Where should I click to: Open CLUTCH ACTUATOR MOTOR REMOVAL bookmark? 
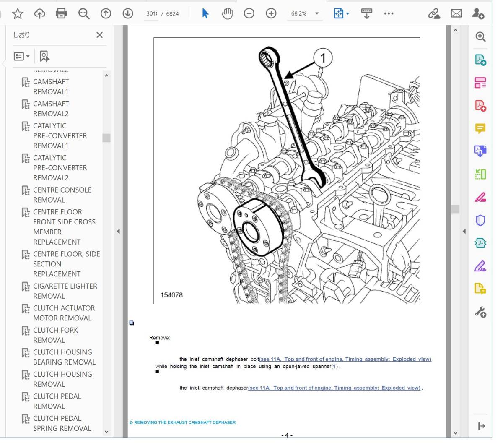[x=64, y=313]
